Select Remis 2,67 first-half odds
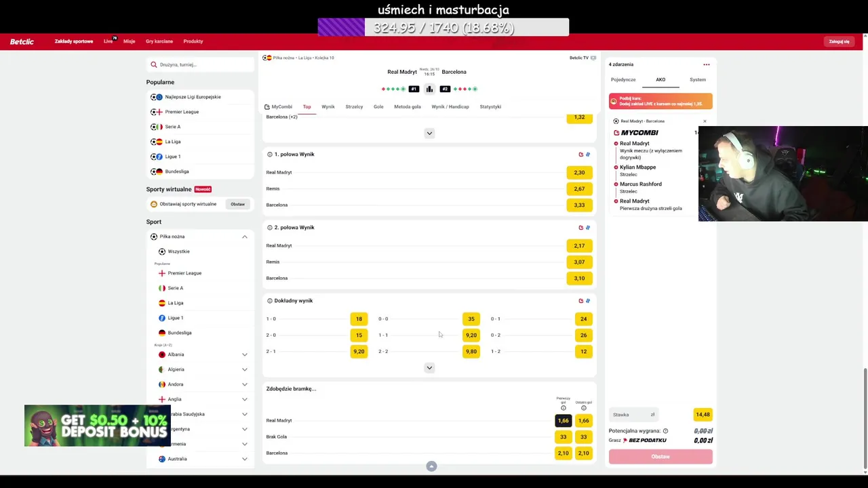This screenshot has height=488, width=868. [579, 189]
